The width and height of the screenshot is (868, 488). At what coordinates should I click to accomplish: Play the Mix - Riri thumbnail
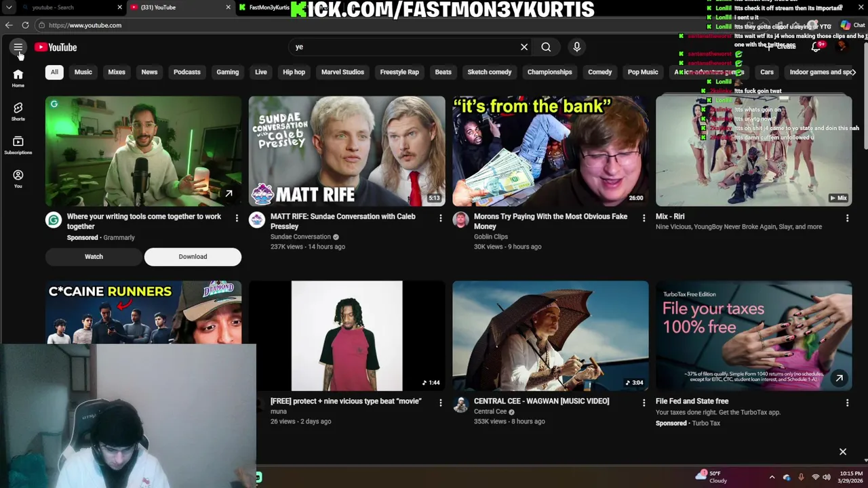tap(753, 150)
